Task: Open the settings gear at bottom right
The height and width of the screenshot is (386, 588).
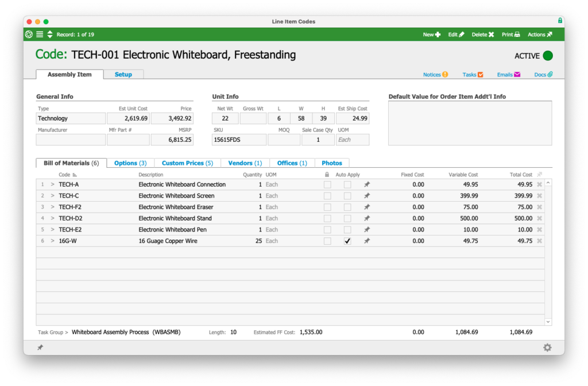Action: (547, 348)
